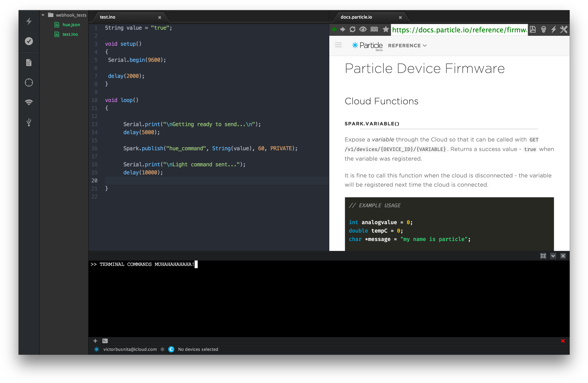Image resolution: width=588 pixels, height=383 pixels.
Task: Maximize the terminal panel
Action: [x=543, y=256]
